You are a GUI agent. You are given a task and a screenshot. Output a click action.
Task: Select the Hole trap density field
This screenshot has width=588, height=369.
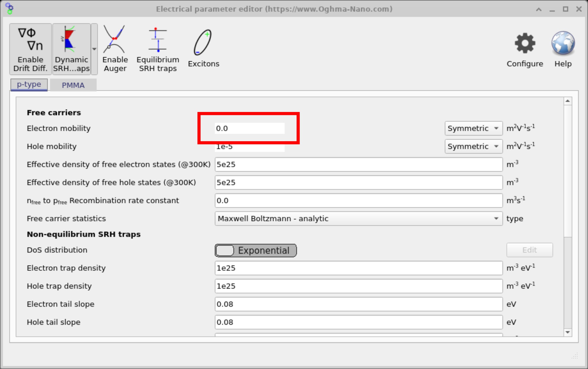coord(358,286)
